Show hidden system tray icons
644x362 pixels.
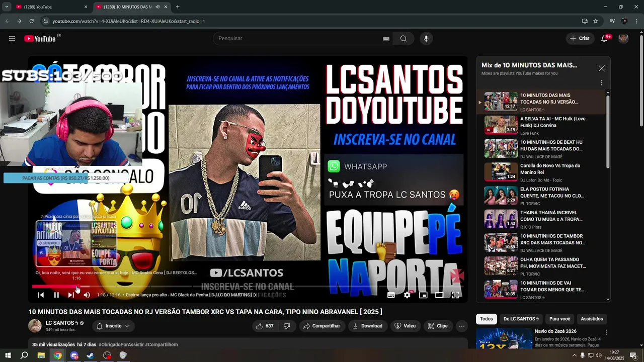[574, 355]
